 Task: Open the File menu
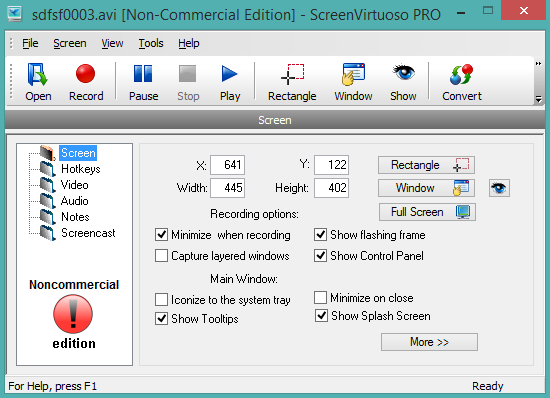pos(30,43)
